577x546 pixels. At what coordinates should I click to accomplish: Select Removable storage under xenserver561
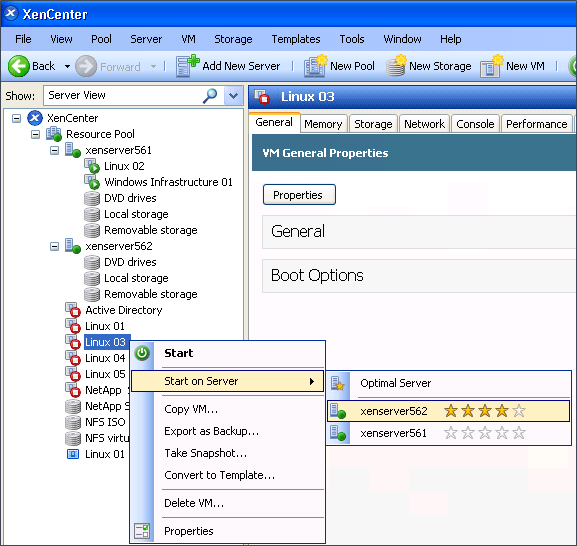(x=151, y=230)
